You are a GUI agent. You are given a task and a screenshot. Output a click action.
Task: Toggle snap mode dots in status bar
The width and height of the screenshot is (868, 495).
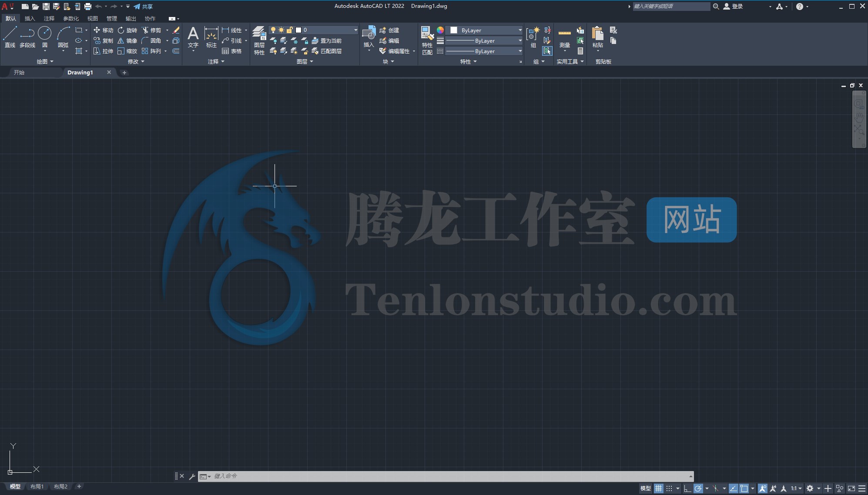669,488
